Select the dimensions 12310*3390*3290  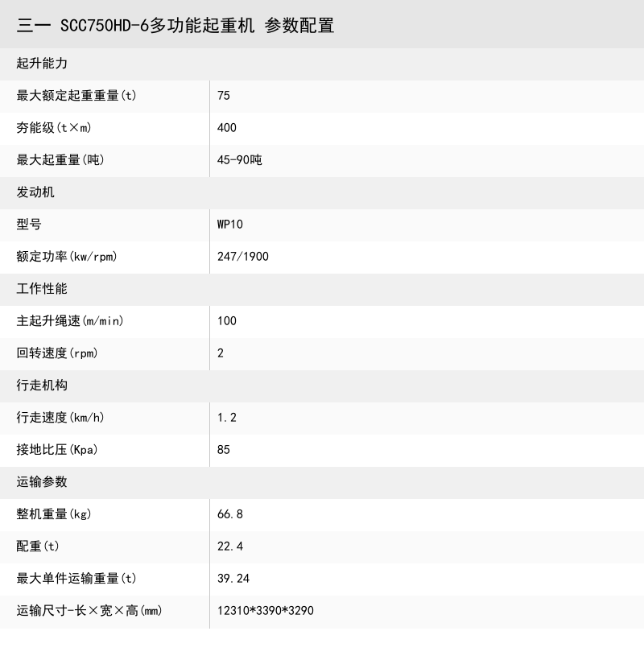pos(266,611)
